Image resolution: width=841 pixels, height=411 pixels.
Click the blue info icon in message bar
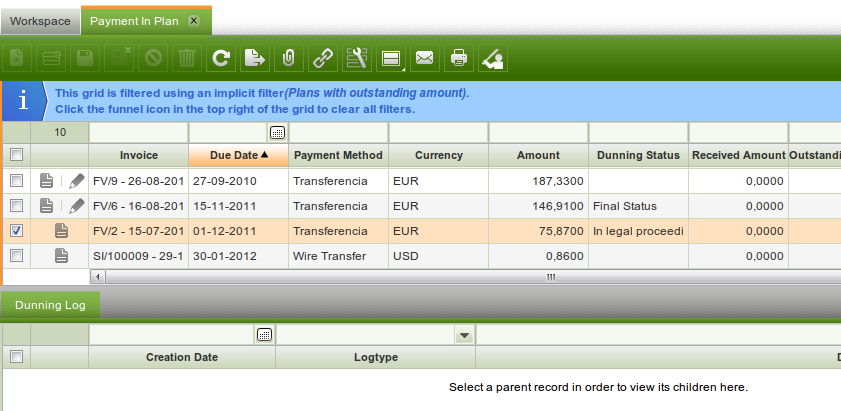23,101
